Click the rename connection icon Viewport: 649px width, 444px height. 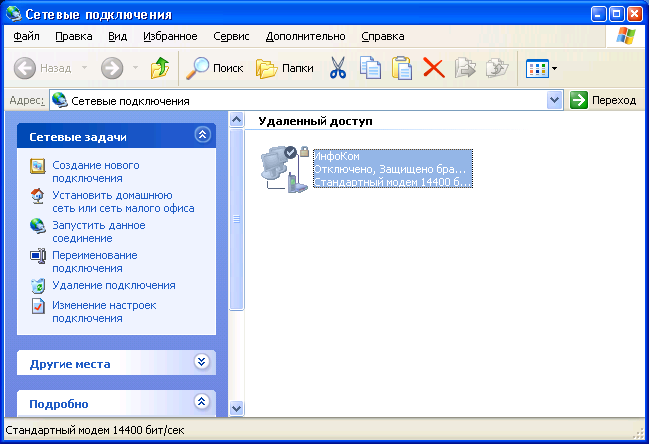[x=38, y=256]
